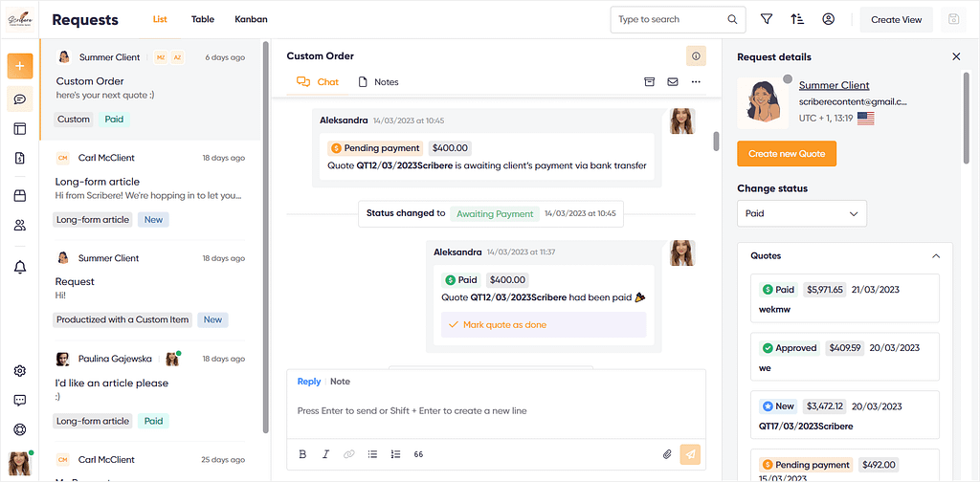Viewport: 980px width, 482px height.
Task: Collapse the Quotes section chevron
Action: click(x=936, y=256)
